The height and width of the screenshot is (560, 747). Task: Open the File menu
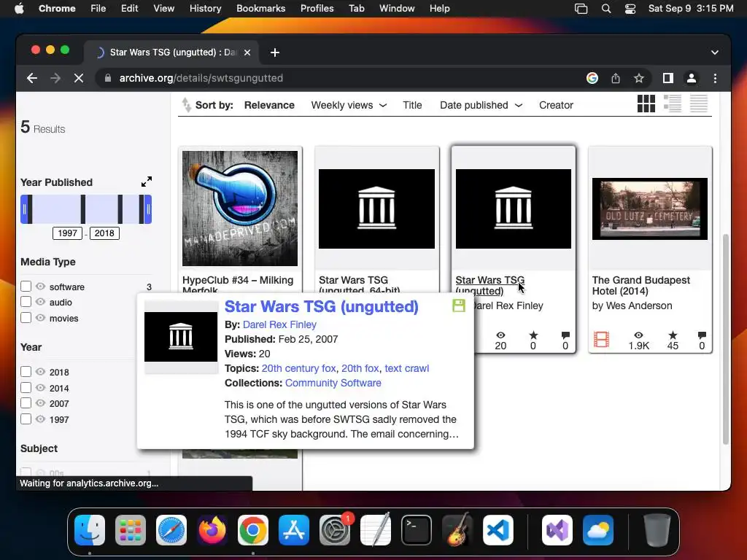click(x=98, y=9)
